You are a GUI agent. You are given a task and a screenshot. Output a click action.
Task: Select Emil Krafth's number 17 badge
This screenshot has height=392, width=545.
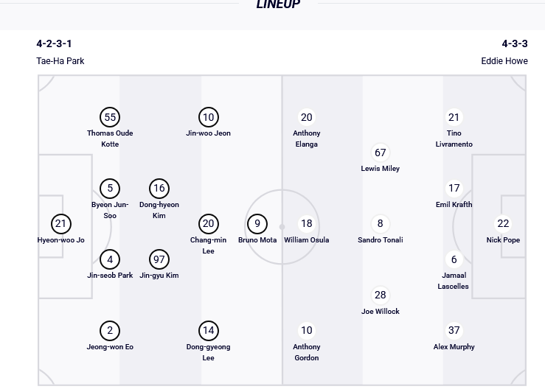click(x=454, y=188)
